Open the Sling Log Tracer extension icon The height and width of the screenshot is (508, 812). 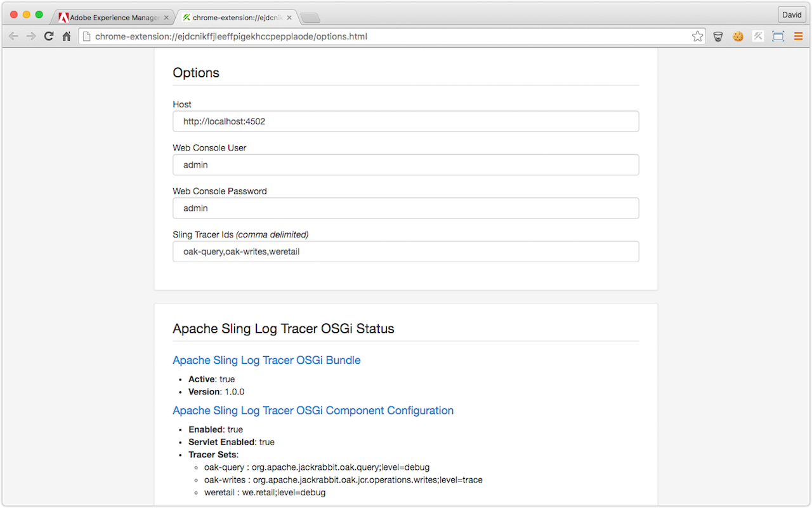coord(758,36)
